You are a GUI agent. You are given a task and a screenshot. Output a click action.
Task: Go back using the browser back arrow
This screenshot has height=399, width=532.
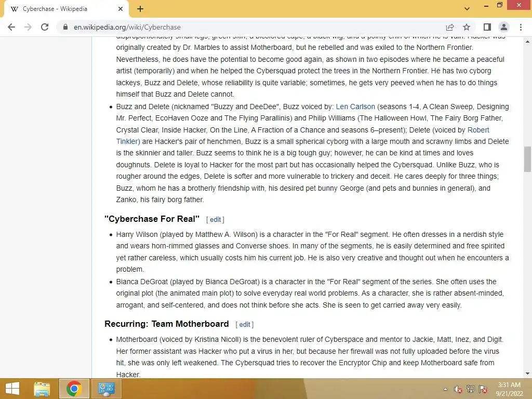[11, 27]
